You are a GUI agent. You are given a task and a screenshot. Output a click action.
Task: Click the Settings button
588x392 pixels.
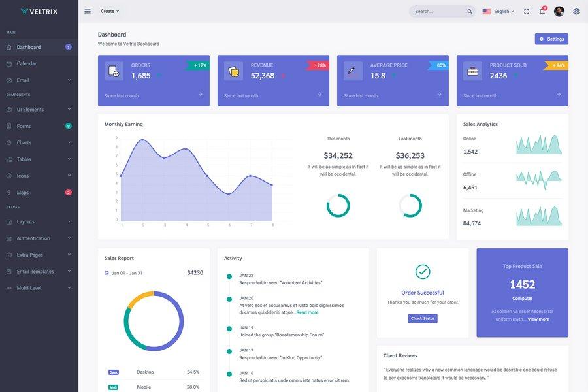pos(551,39)
